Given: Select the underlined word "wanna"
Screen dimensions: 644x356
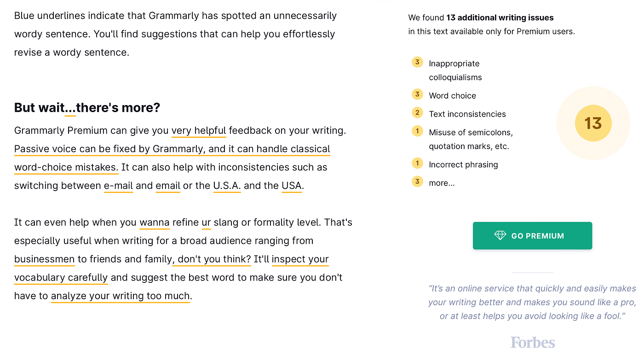Looking at the screenshot, I should point(155,223).
